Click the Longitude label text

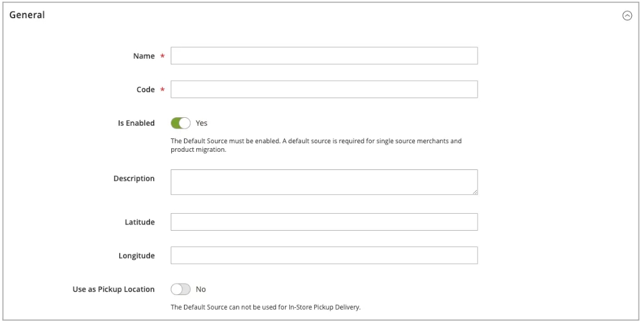click(137, 256)
